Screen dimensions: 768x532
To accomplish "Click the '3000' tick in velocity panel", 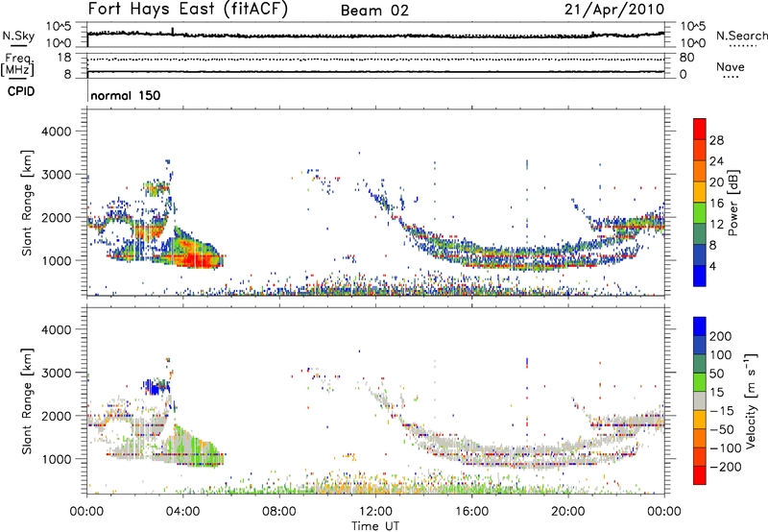I will [x=56, y=373].
